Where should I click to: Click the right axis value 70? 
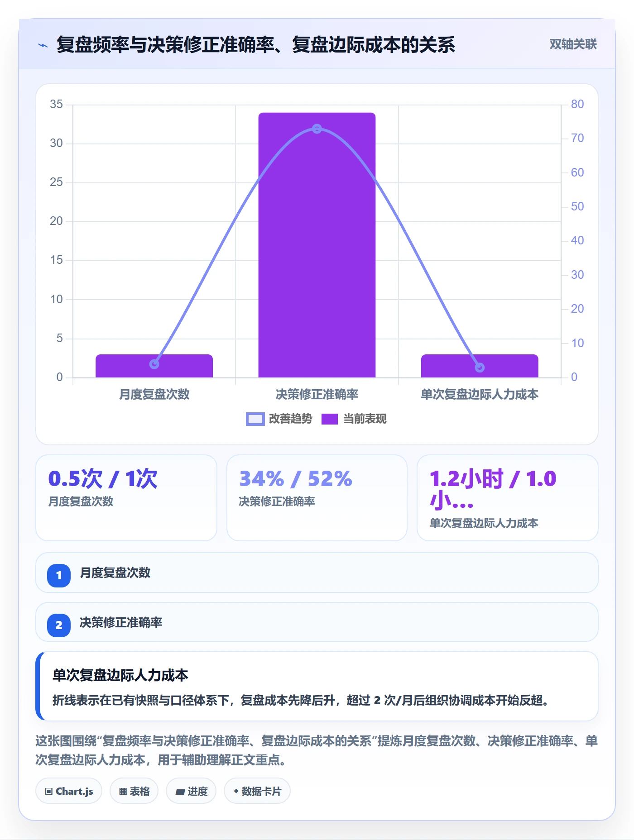577,138
